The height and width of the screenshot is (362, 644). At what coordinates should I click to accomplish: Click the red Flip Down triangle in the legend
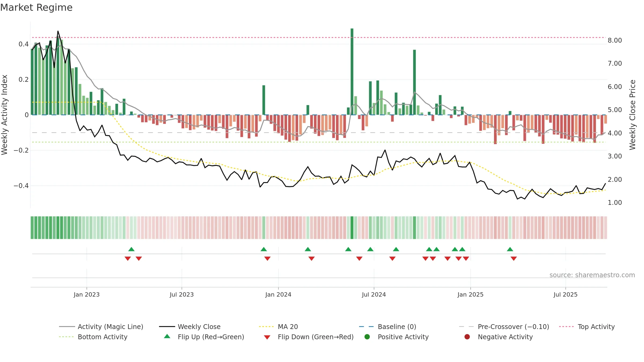click(267, 337)
